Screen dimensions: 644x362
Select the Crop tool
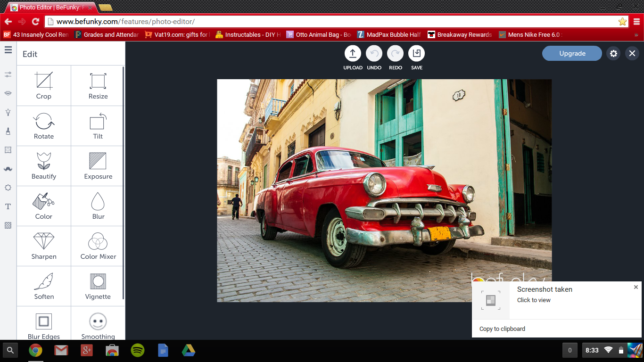pos(44,86)
